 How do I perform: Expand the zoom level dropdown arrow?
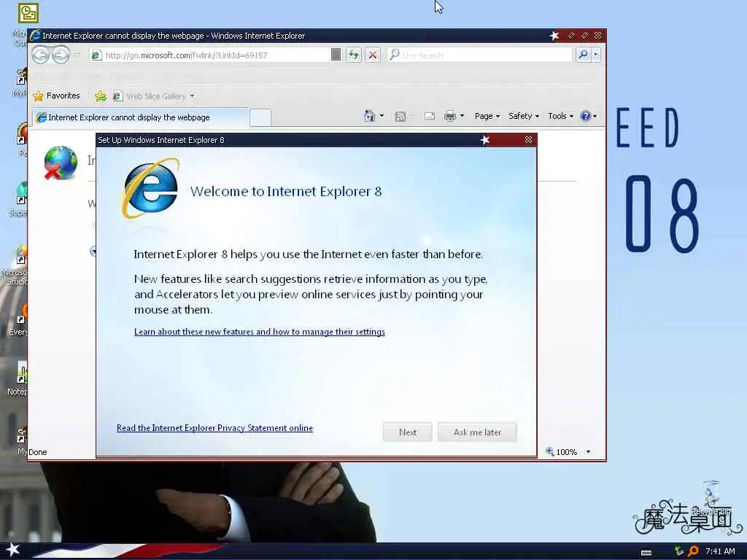[x=589, y=452]
